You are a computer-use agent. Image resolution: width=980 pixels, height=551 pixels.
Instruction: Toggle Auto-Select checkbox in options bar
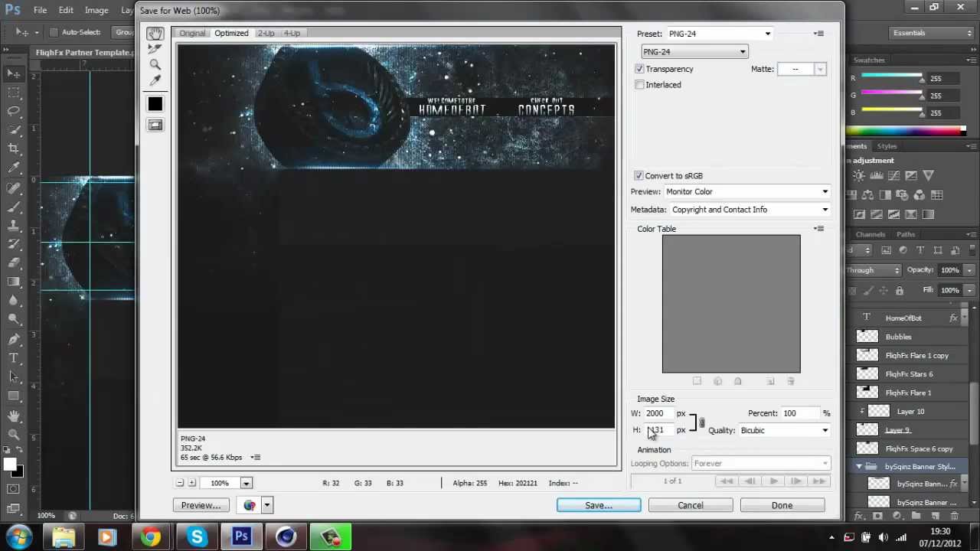54,32
